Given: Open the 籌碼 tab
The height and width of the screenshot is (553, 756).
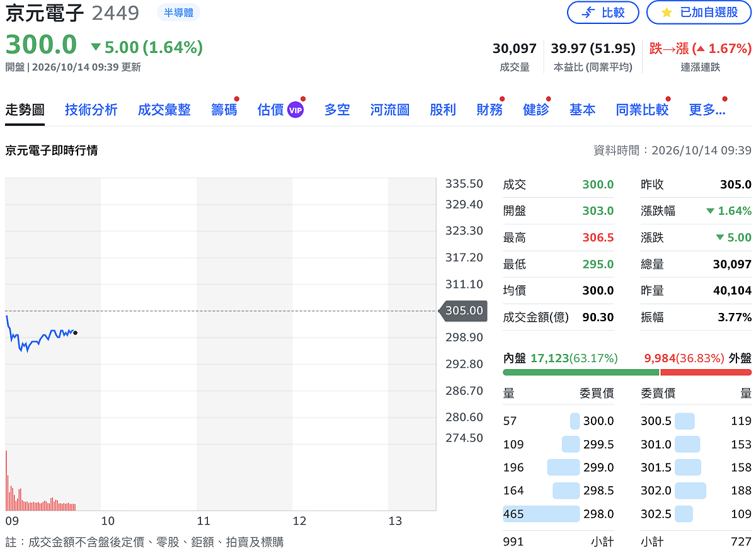Looking at the screenshot, I should point(224,110).
